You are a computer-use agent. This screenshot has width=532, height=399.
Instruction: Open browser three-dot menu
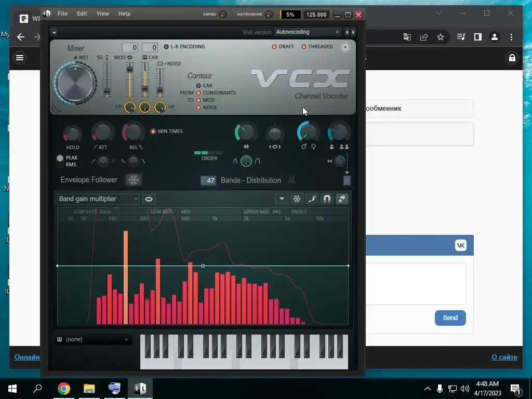tap(511, 37)
